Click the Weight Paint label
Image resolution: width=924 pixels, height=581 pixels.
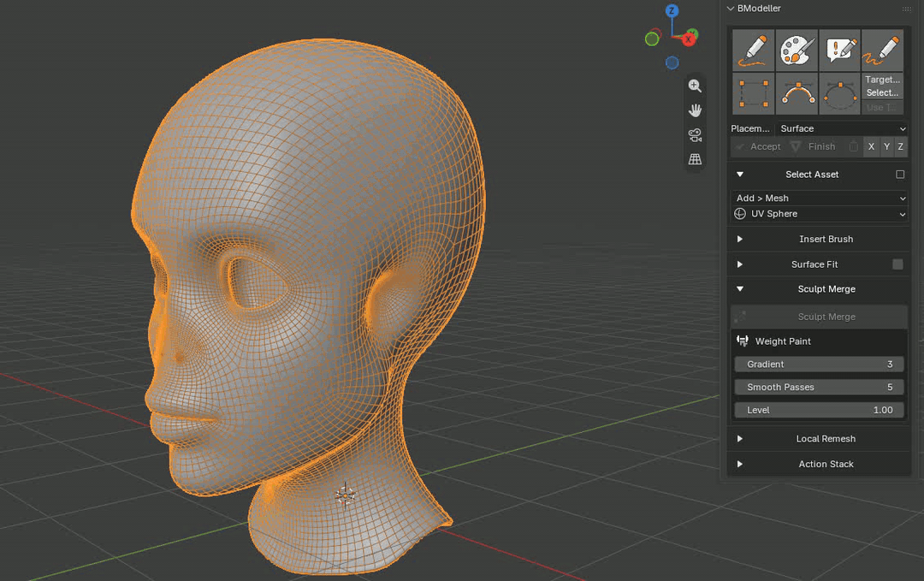(x=783, y=341)
